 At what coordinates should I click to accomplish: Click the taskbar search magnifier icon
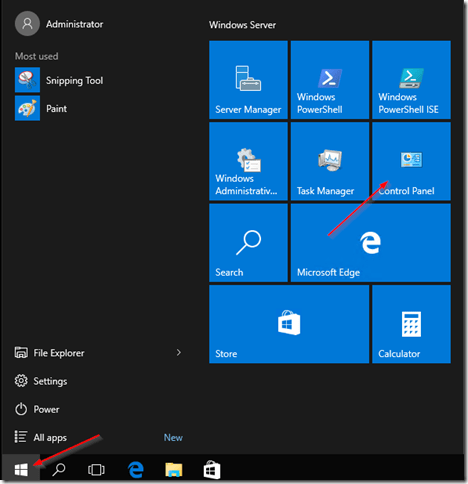(59, 470)
